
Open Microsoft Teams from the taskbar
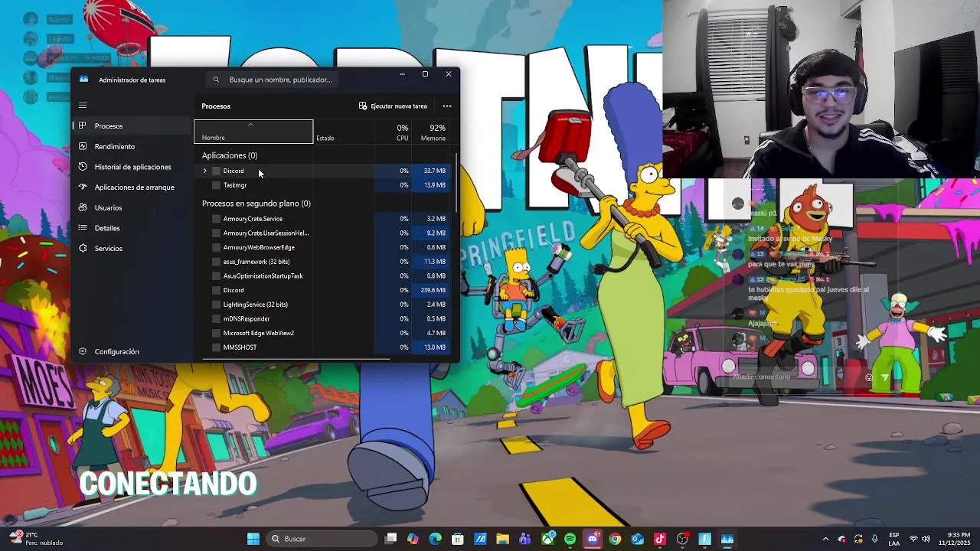pos(525,539)
